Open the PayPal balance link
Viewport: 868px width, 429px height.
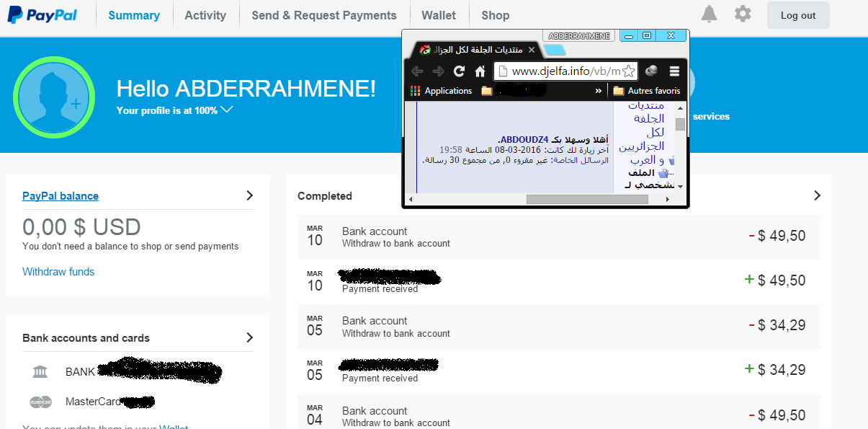click(61, 196)
